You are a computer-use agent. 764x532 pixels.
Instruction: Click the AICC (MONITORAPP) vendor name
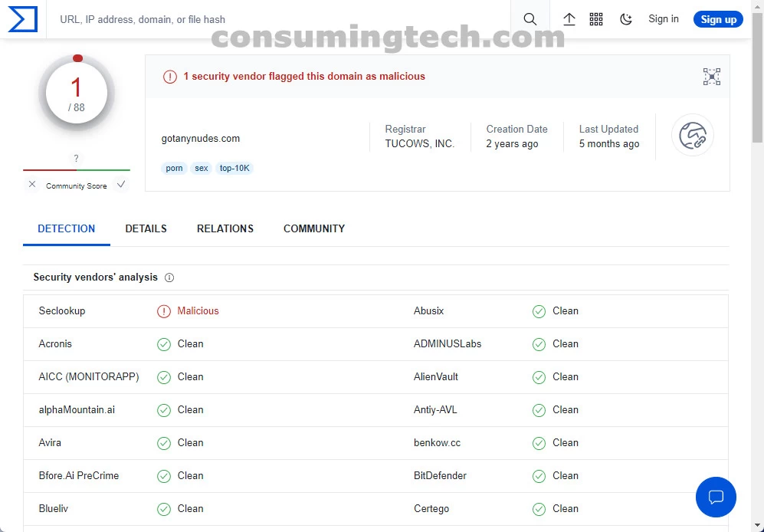[89, 376]
